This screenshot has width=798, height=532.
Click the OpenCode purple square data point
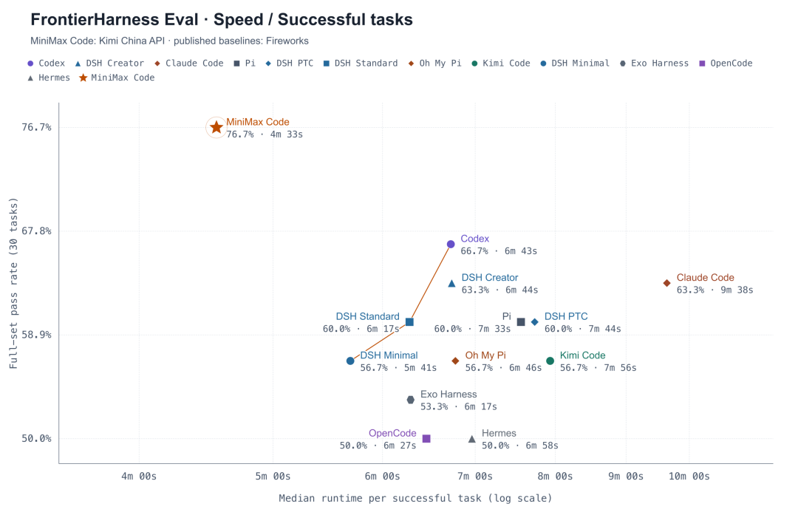click(426, 438)
